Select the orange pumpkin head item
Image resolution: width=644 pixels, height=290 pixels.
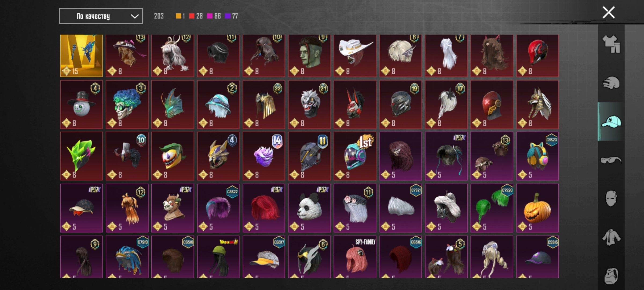click(x=537, y=208)
